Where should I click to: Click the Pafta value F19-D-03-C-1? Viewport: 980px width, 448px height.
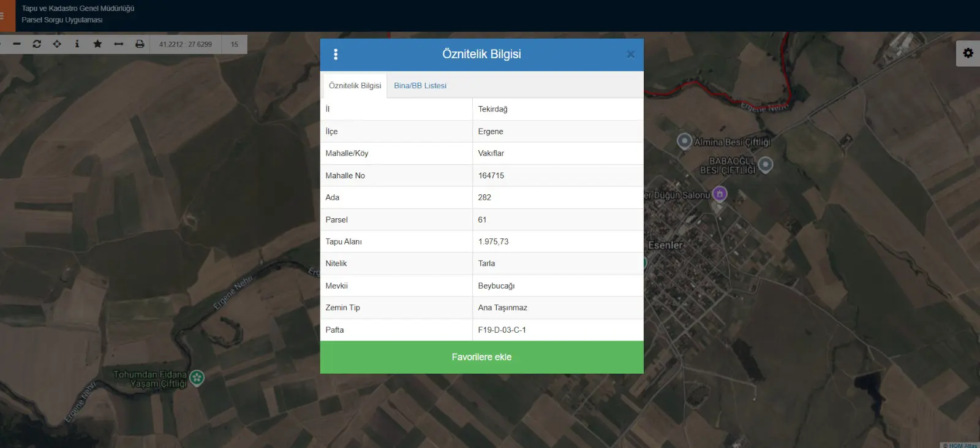click(x=502, y=330)
